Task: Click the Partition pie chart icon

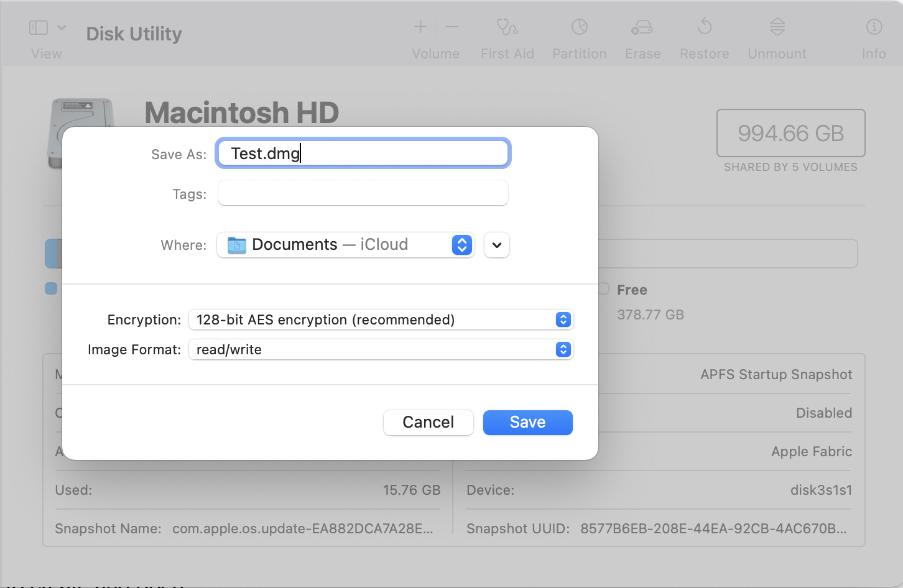Action: tap(579, 27)
